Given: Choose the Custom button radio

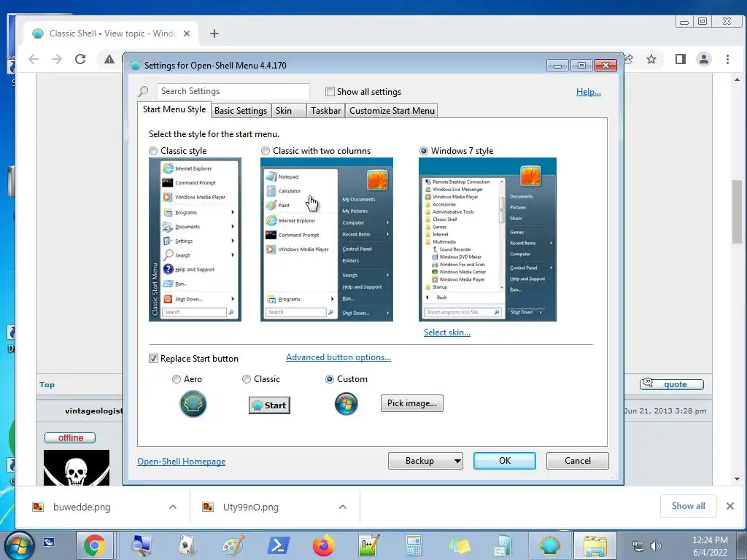Looking at the screenshot, I should pos(329,379).
